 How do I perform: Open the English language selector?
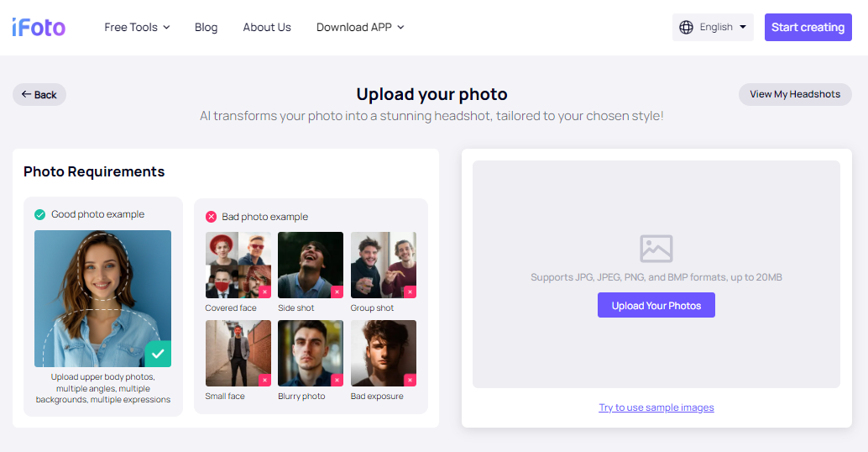tap(713, 27)
